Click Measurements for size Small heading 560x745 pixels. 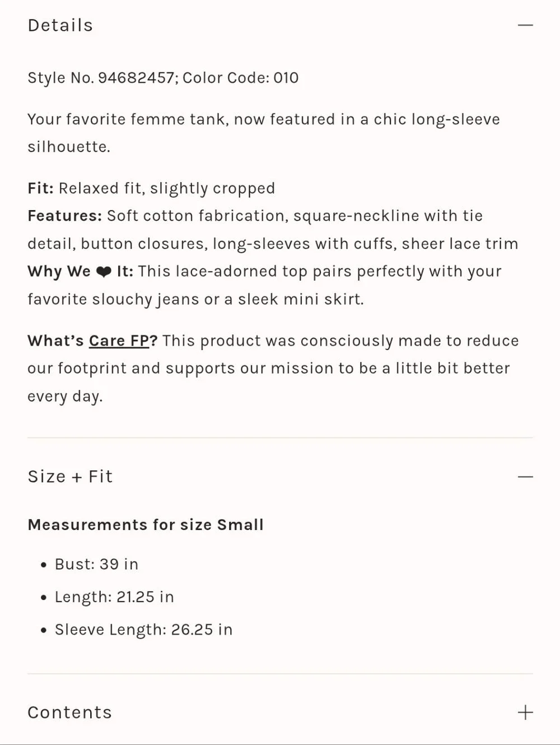pyautogui.click(x=146, y=525)
